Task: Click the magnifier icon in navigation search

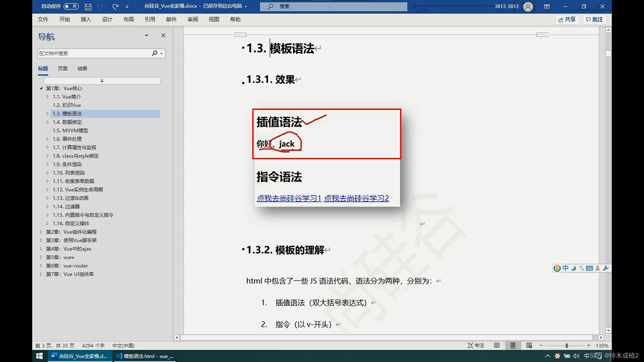Action: click(155, 53)
